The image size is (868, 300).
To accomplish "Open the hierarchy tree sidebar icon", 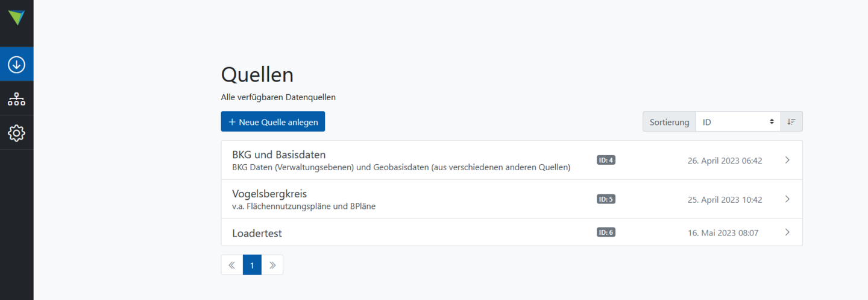I will pyautogui.click(x=16, y=98).
